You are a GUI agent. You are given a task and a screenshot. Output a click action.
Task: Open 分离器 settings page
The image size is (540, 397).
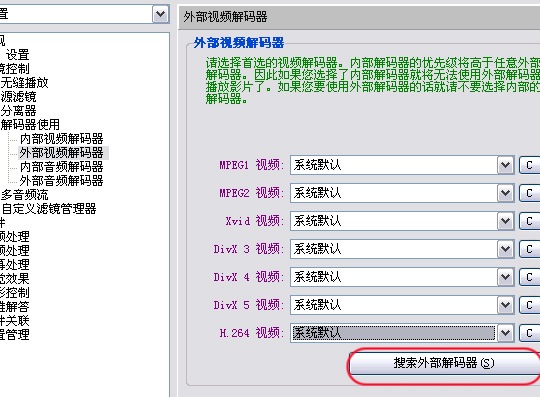(x=19, y=111)
